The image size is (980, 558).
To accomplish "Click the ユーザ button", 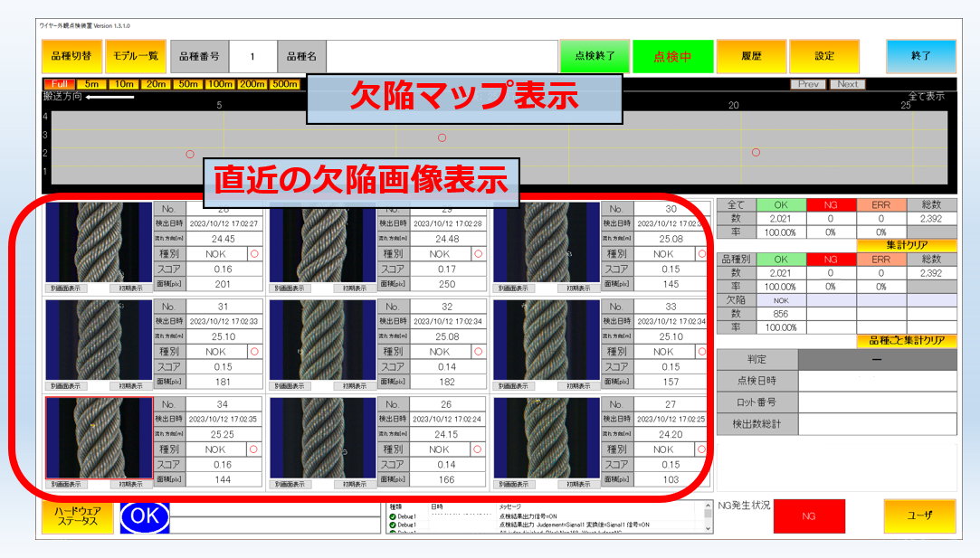I will (919, 516).
